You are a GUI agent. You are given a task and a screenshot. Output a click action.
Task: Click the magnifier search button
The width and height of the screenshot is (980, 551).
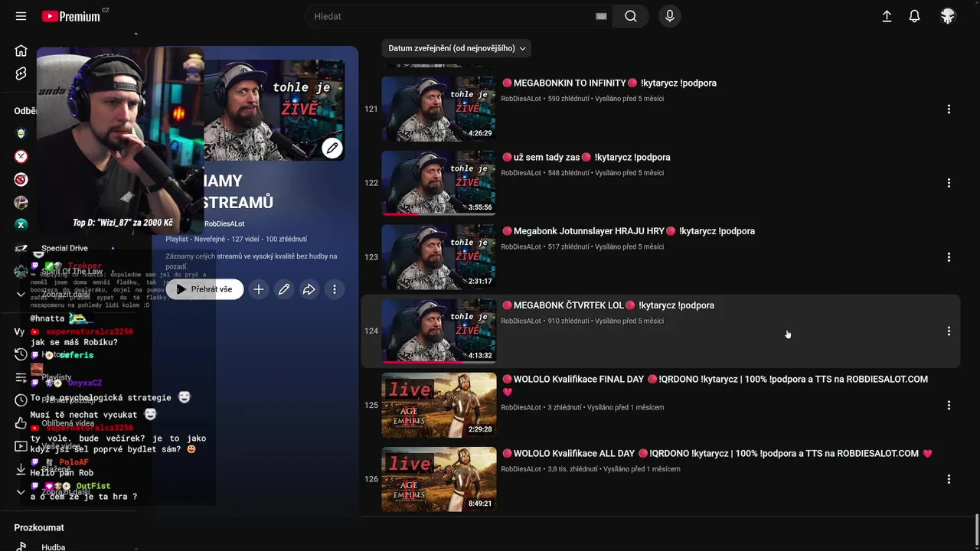point(631,16)
